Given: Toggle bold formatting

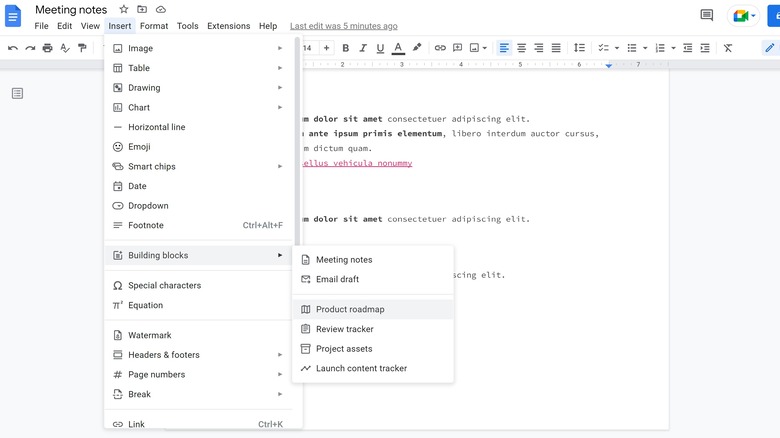Looking at the screenshot, I should [x=346, y=48].
